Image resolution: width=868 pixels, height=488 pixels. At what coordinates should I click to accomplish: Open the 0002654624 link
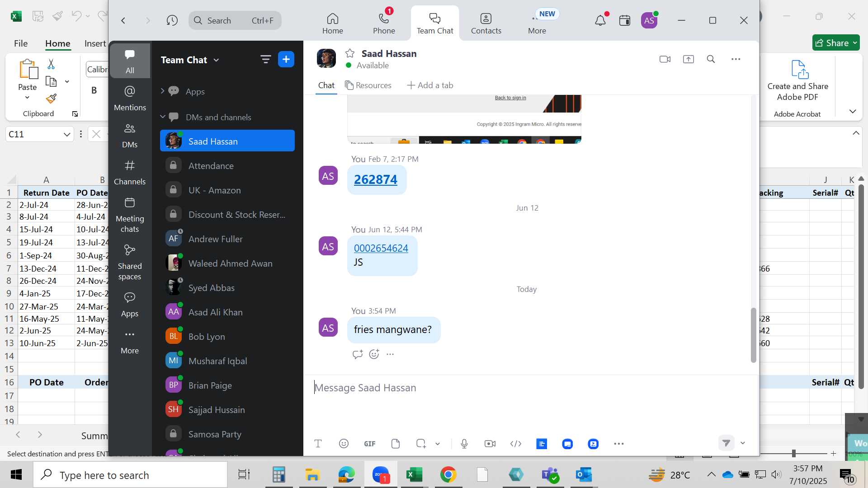point(381,248)
